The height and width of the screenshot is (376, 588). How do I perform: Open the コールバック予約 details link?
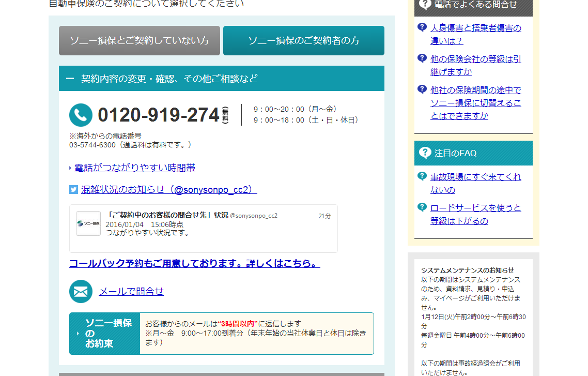[x=194, y=263]
